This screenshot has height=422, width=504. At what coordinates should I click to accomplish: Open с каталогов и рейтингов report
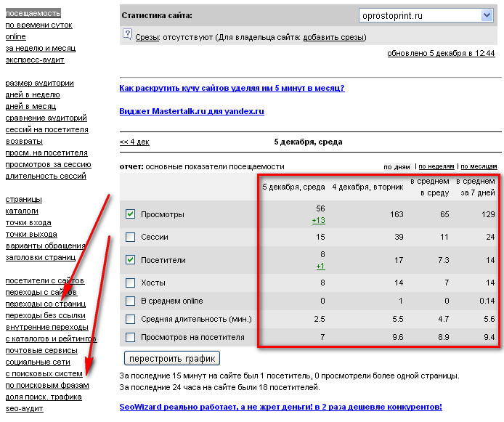click(x=51, y=338)
